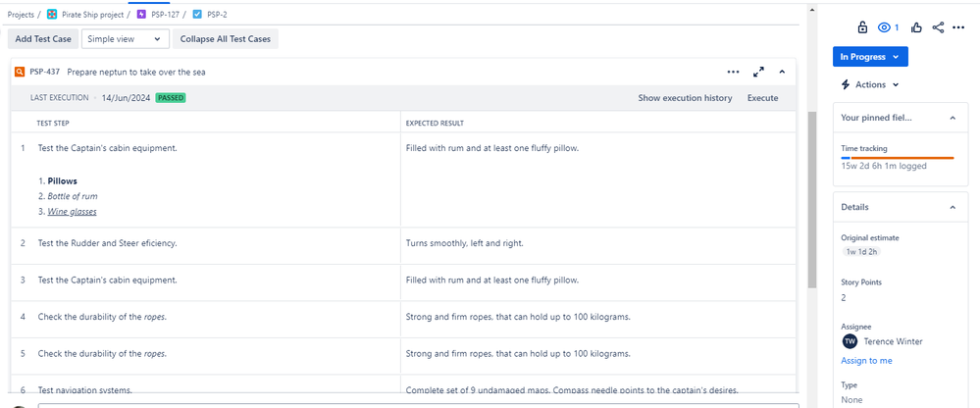Click step 2 Test the Rudder and Steer

tap(108, 243)
